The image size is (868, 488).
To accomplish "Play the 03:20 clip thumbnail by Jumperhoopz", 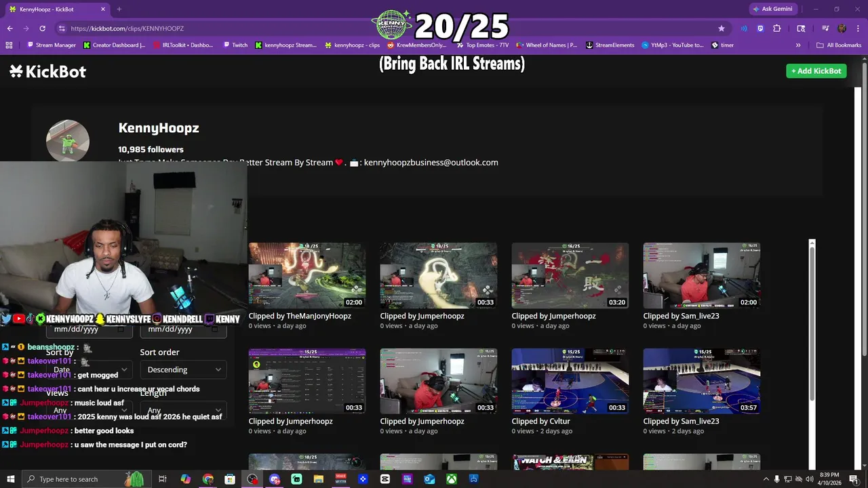I will coord(570,275).
